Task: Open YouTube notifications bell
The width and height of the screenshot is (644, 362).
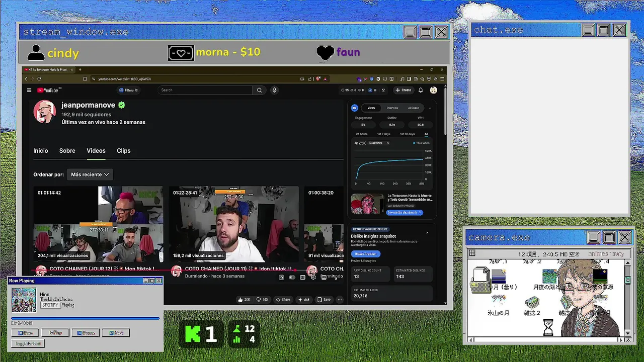Action: (x=421, y=90)
